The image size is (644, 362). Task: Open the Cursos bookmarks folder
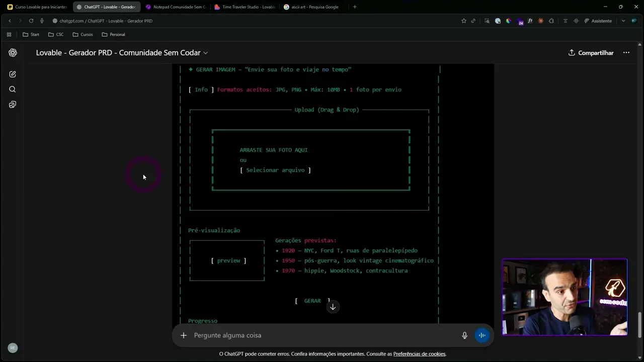[x=83, y=34]
